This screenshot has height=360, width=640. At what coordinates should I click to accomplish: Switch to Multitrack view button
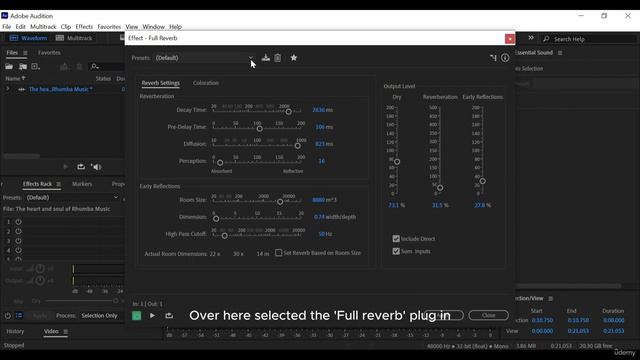click(74, 38)
